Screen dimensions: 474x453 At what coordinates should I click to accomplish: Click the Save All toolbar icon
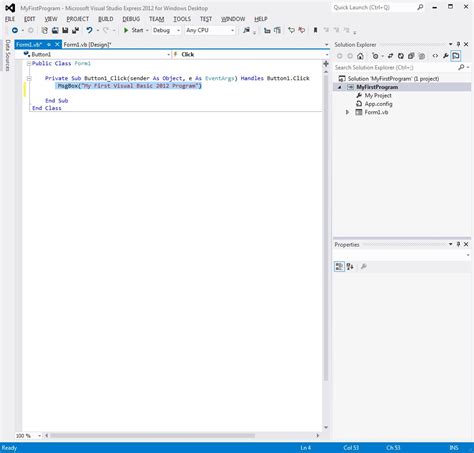pyautogui.click(x=76, y=30)
